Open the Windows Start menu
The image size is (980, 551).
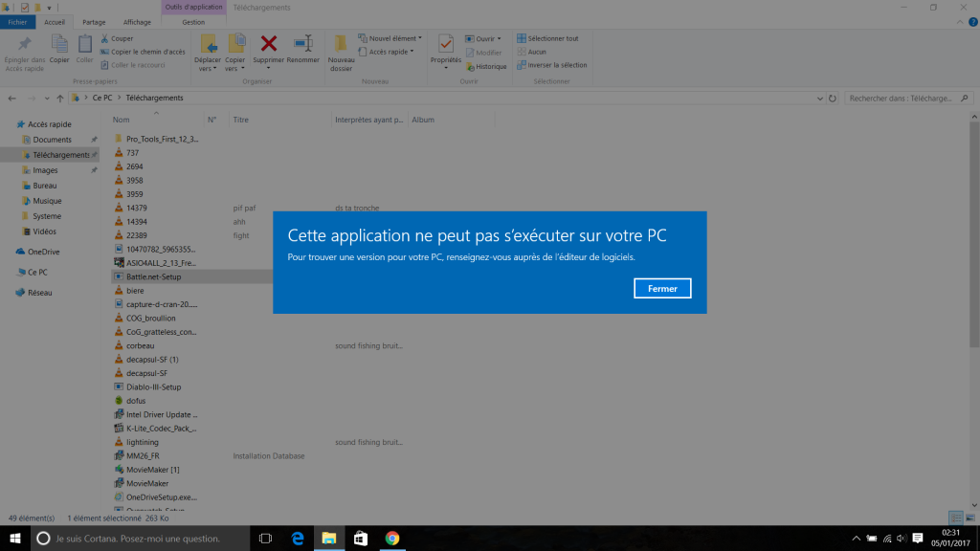pyautogui.click(x=15, y=538)
